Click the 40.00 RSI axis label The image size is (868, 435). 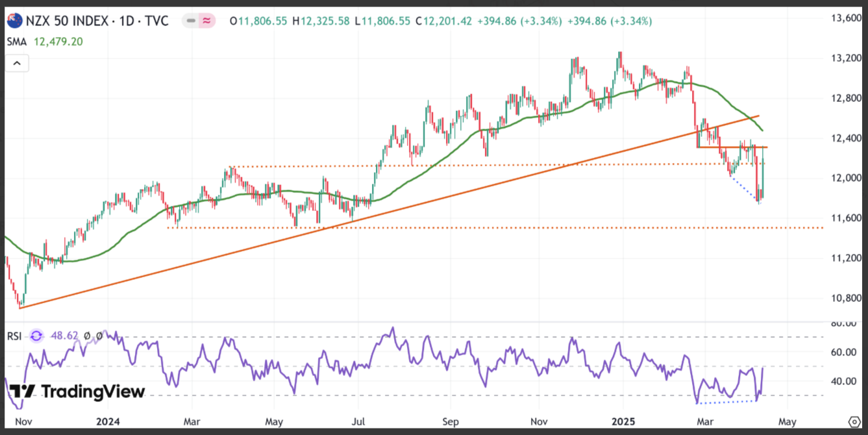click(845, 381)
